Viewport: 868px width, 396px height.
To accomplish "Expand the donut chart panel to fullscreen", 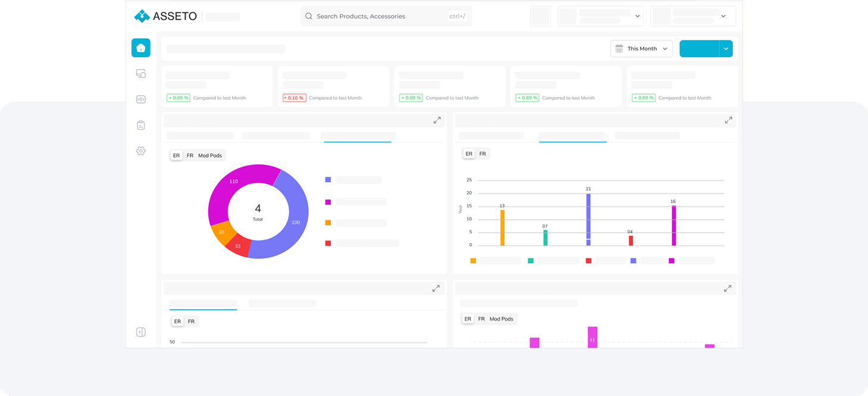I will tap(437, 120).
